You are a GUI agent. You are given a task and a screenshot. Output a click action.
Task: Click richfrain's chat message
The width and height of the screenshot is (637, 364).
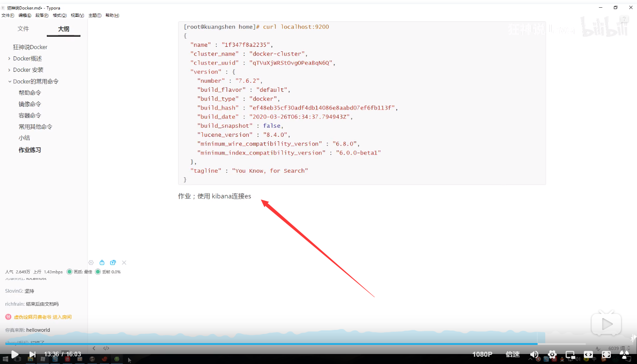click(32, 304)
